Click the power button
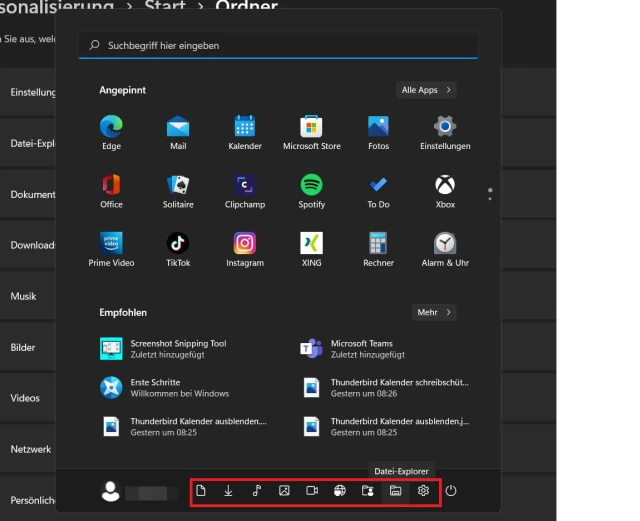Screen dimensions: 640x521 451,490
